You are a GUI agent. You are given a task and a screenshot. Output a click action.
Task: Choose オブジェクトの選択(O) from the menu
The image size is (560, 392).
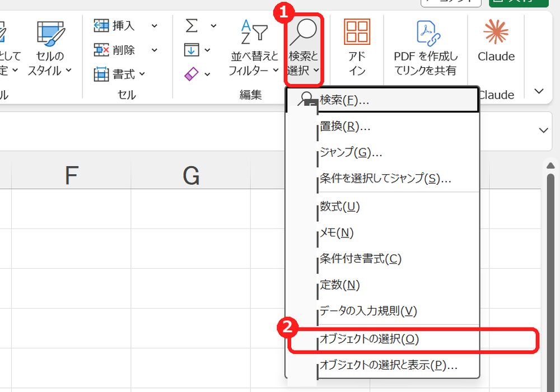click(382, 339)
